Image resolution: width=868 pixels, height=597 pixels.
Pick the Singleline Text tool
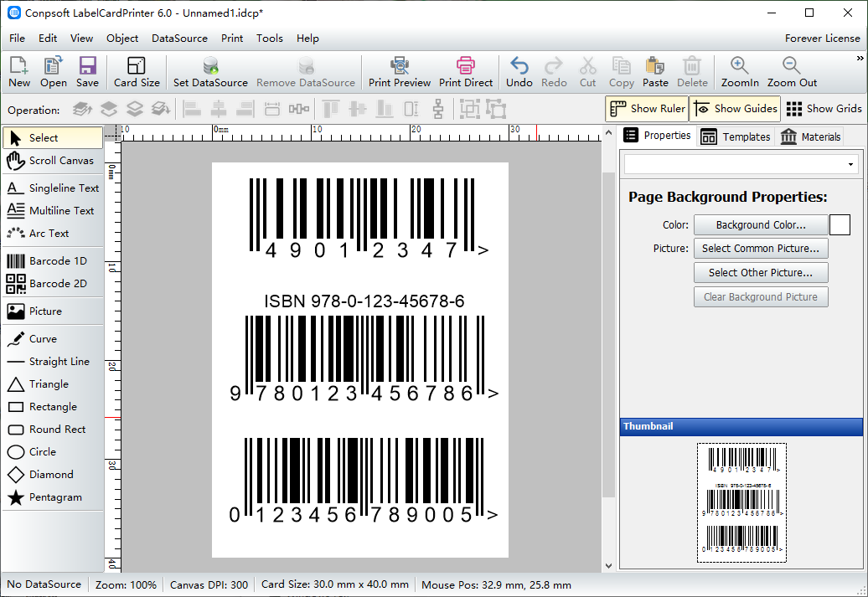click(53, 188)
